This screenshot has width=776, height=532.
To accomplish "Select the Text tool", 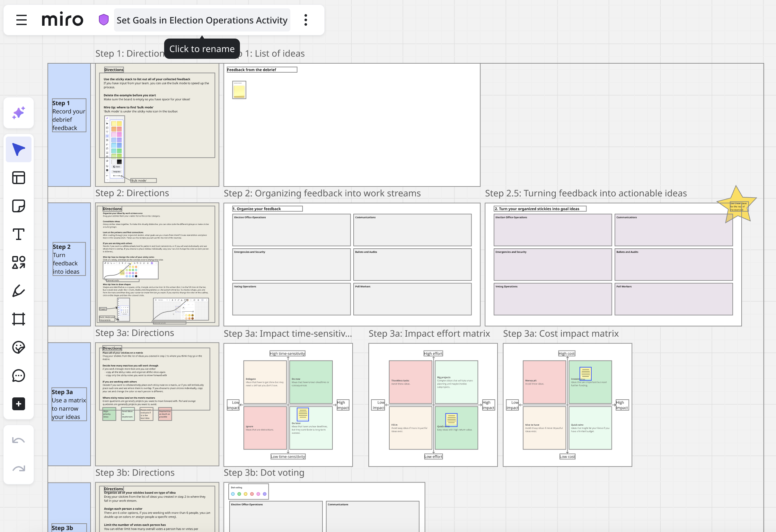I will 18,235.
